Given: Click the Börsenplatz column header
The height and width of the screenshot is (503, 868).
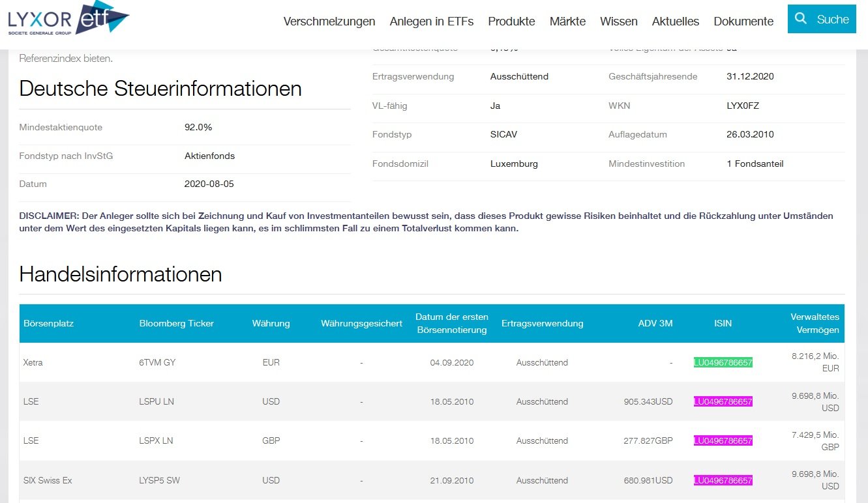Looking at the screenshot, I should click(48, 323).
